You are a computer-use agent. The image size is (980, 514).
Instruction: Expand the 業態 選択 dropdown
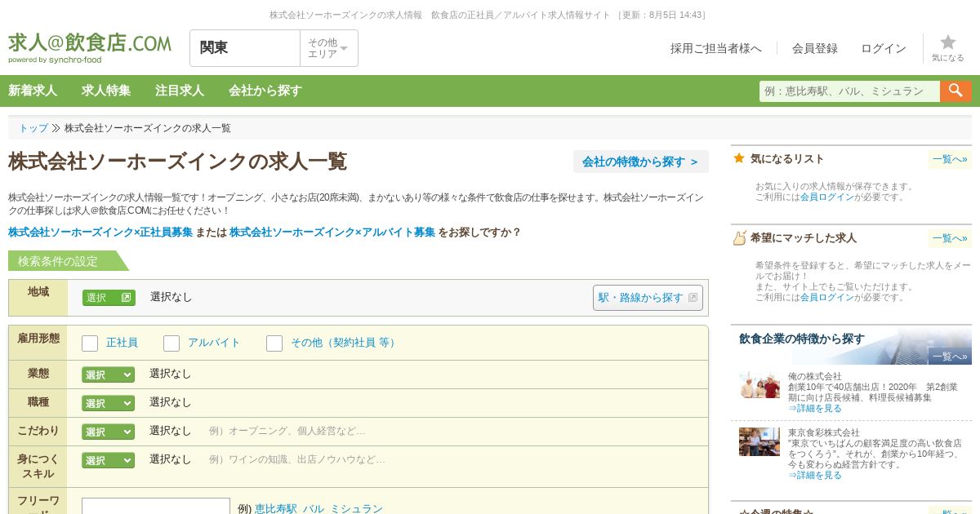coord(108,374)
